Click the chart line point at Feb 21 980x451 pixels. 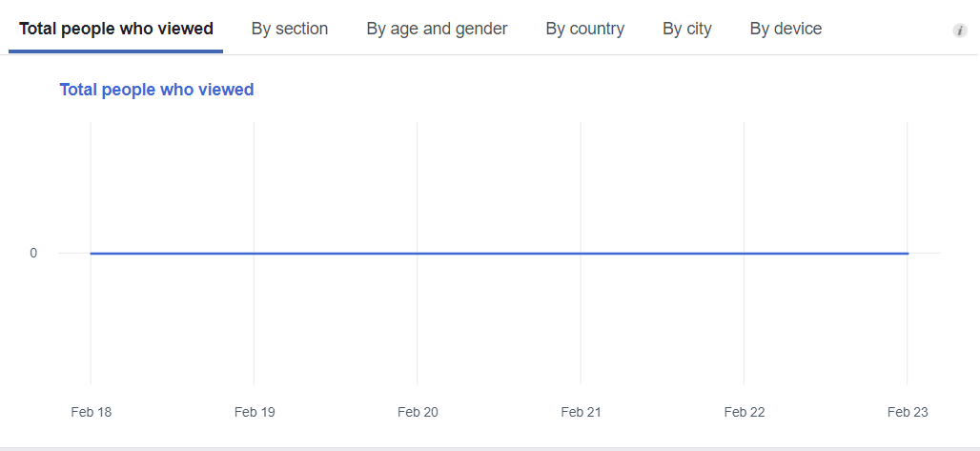click(581, 254)
